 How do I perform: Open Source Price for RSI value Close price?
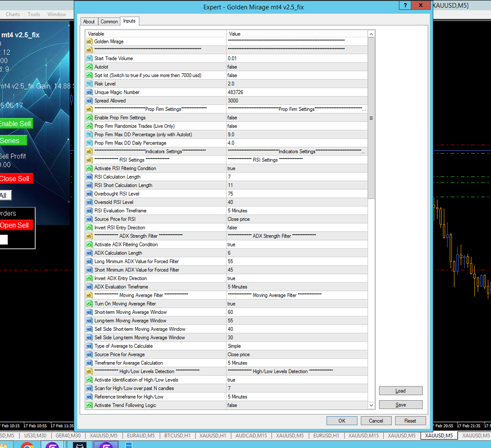[x=297, y=219]
